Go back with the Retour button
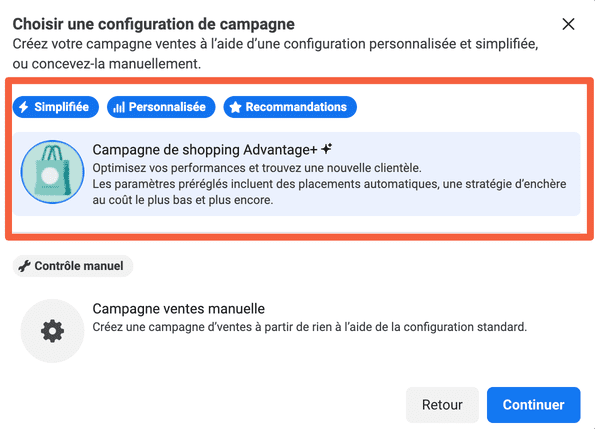The image size is (595, 429). [x=442, y=405]
